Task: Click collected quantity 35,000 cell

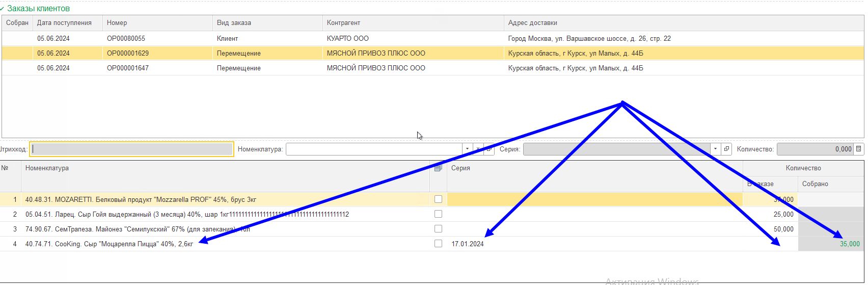Action: pyautogui.click(x=850, y=244)
